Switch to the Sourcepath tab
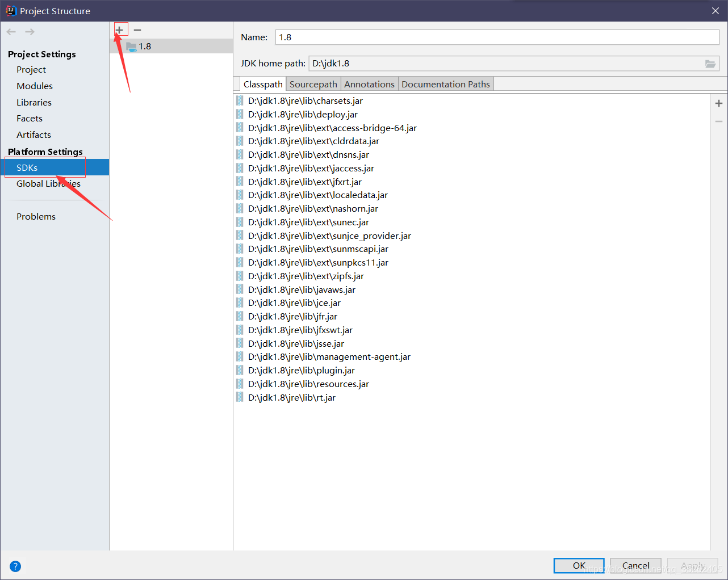The height and width of the screenshot is (580, 728). point(313,84)
